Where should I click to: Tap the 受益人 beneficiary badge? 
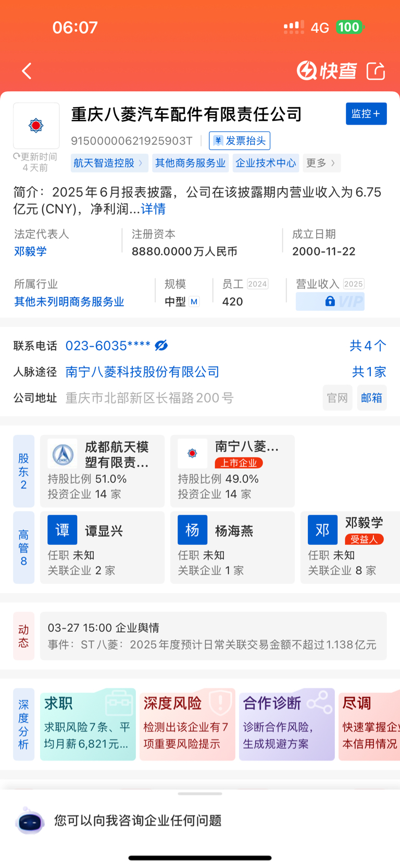[x=365, y=540]
